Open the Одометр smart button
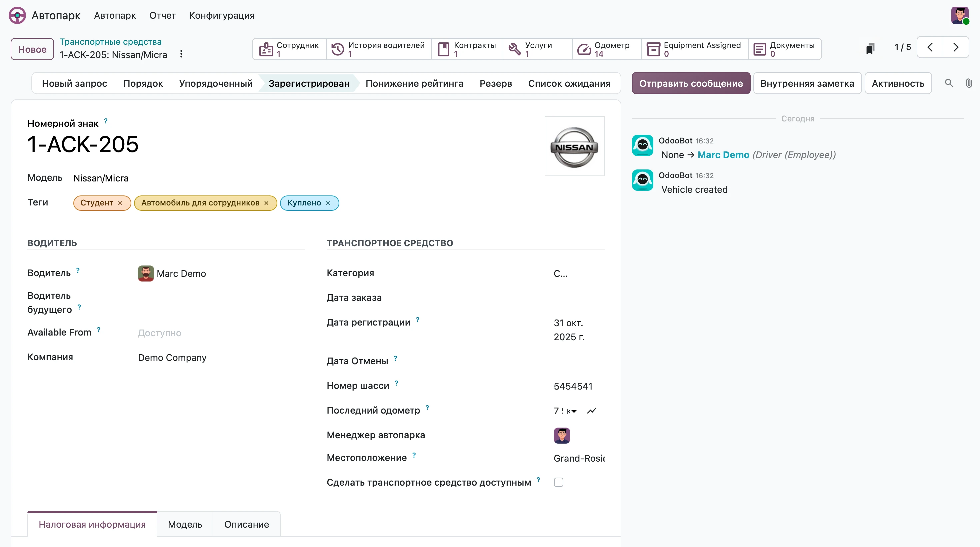The width and height of the screenshot is (980, 547). 606,49
